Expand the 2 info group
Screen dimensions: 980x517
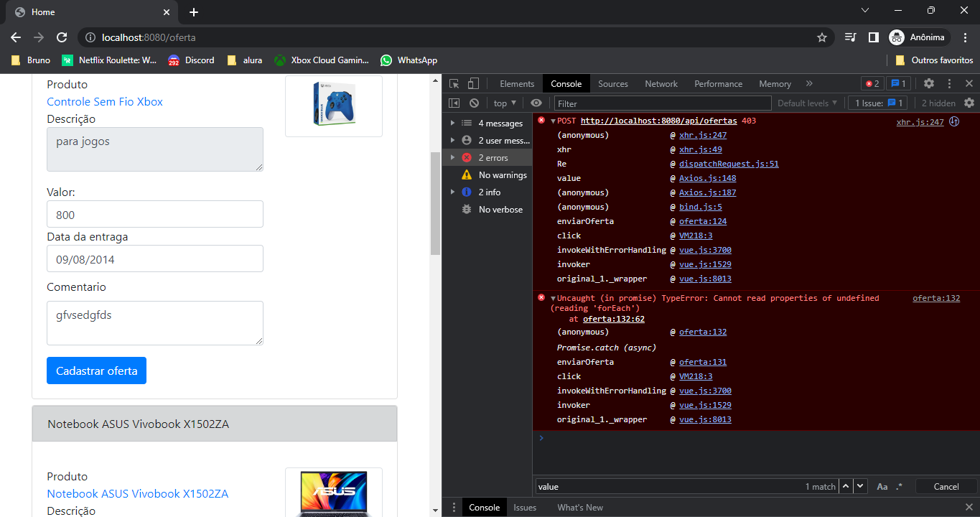coord(452,192)
